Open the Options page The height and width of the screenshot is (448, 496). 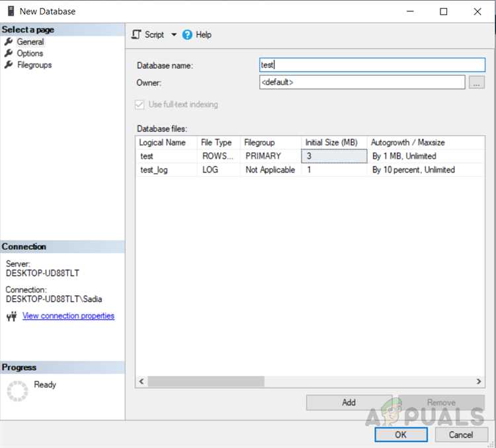[x=30, y=54]
